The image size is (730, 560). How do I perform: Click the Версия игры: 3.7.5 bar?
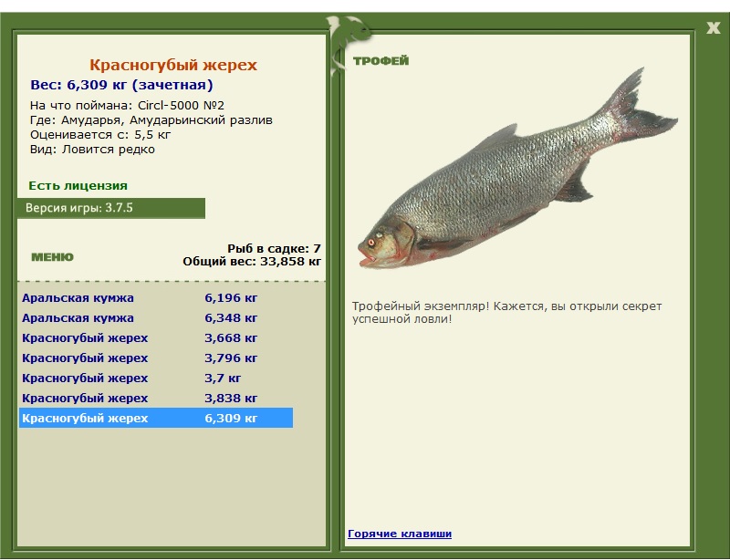110,208
